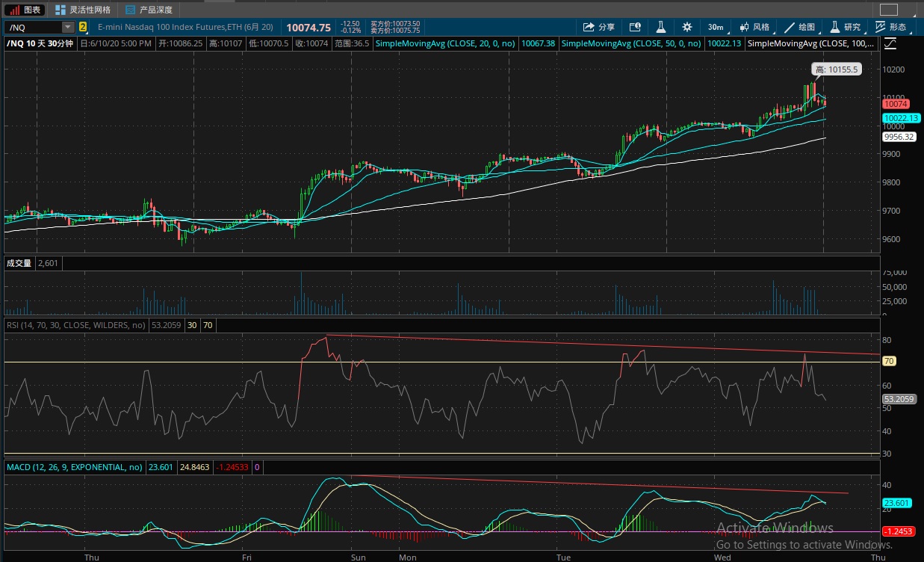Open the 研究 studies flask button
The width and height of the screenshot is (924, 562).
tap(846, 27)
